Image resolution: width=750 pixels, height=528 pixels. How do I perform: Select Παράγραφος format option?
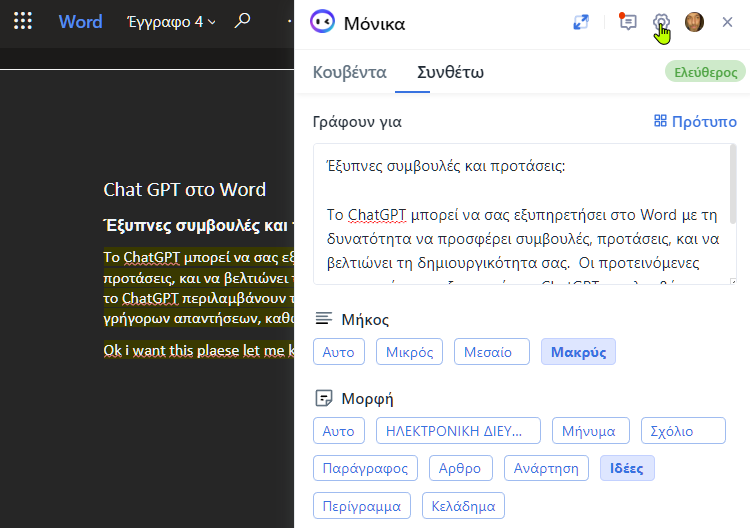pyautogui.click(x=365, y=468)
